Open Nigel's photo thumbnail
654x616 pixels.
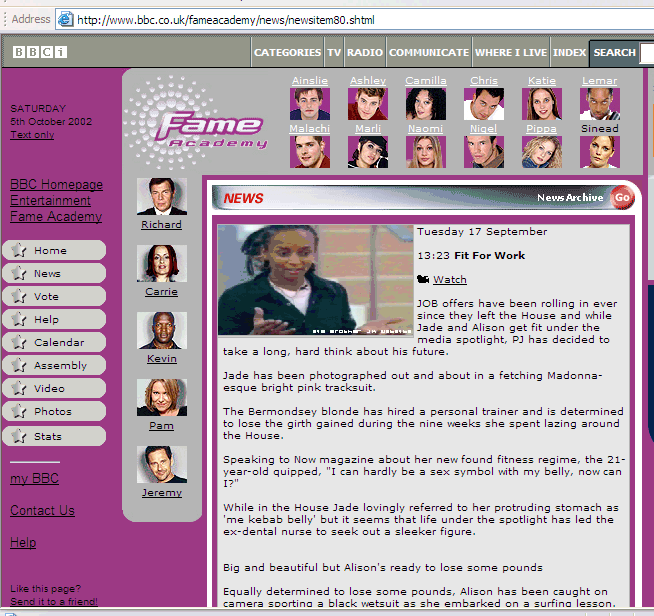(x=484, y=152)
